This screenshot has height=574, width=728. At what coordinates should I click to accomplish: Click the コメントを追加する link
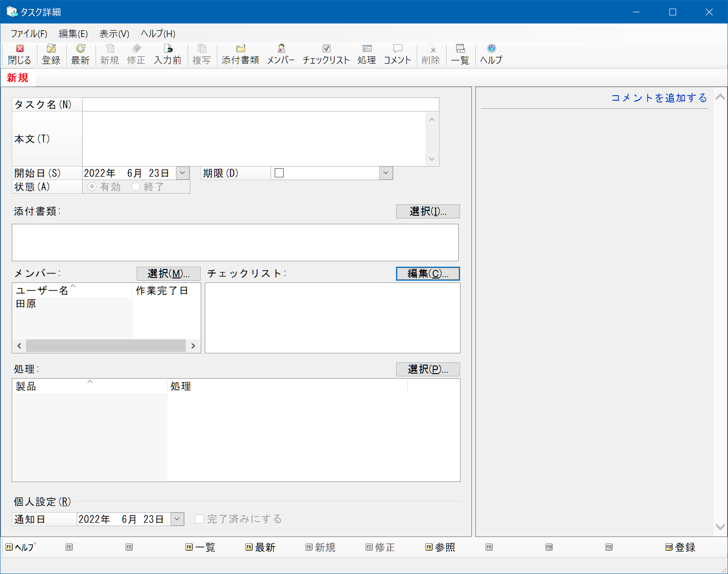659,98
